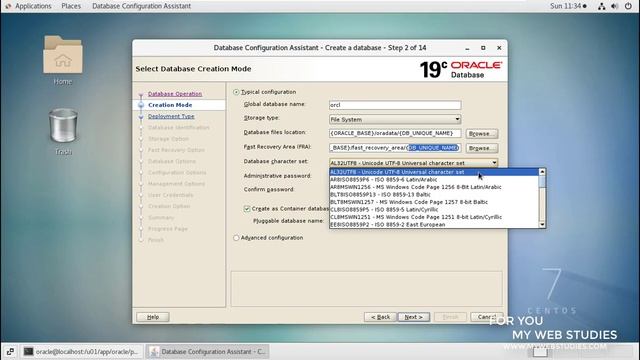640x360 pixels.
Task: Browse for Fast Recovery Area
Action: 482,148
